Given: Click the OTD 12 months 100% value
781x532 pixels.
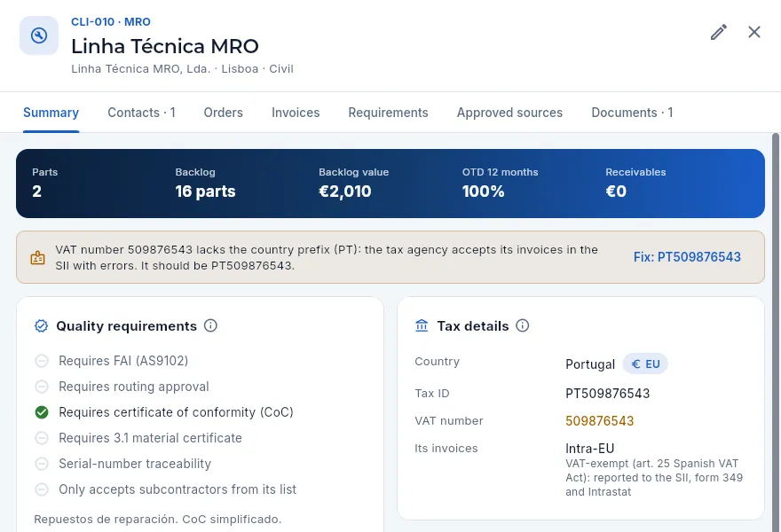Looking at the screenshot, I should pos(483,192).
